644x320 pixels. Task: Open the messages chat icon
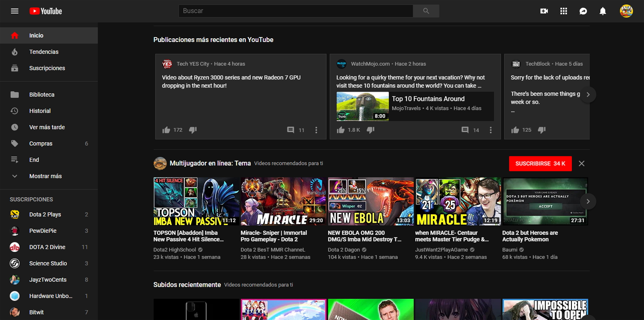coord(583,11)
